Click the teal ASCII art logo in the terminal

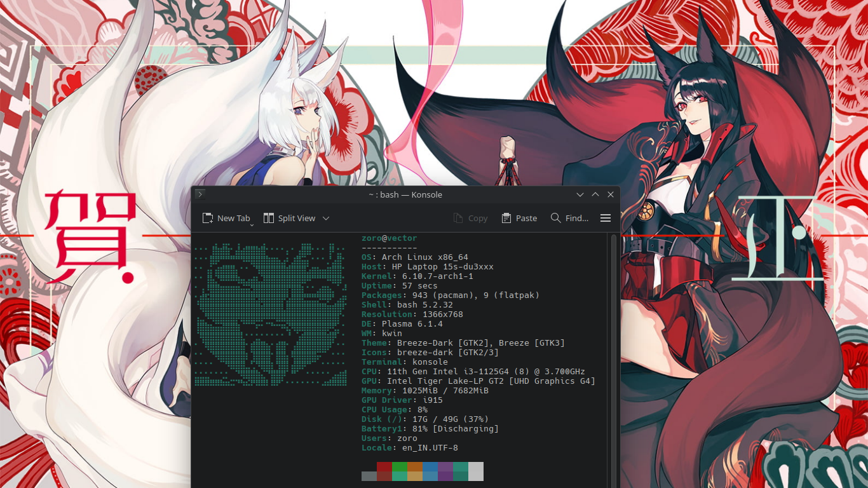coord(271,315)
